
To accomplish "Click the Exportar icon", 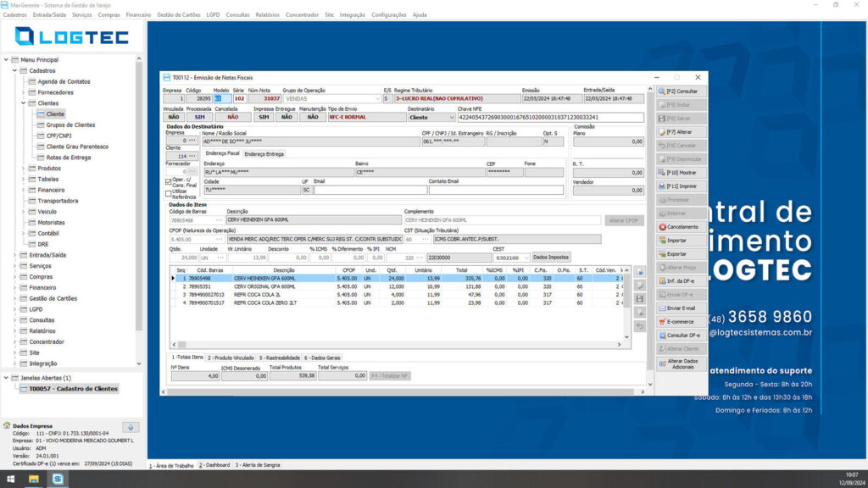I will (x=662, y=254).
